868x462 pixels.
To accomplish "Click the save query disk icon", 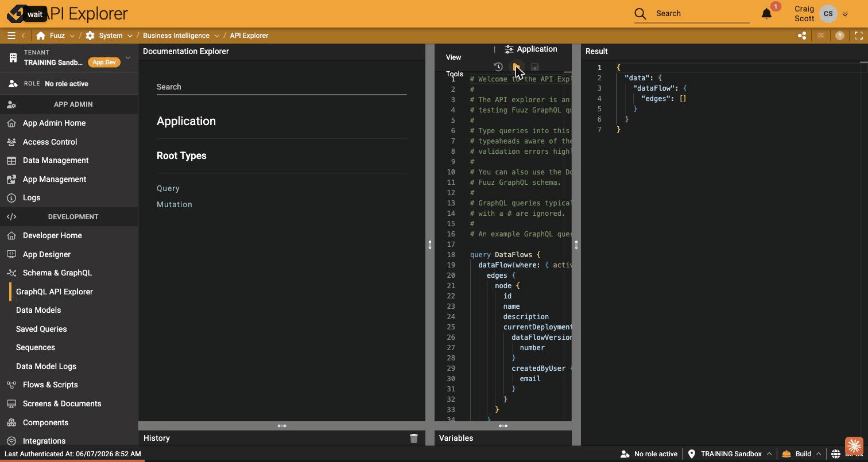I will 534,67.
